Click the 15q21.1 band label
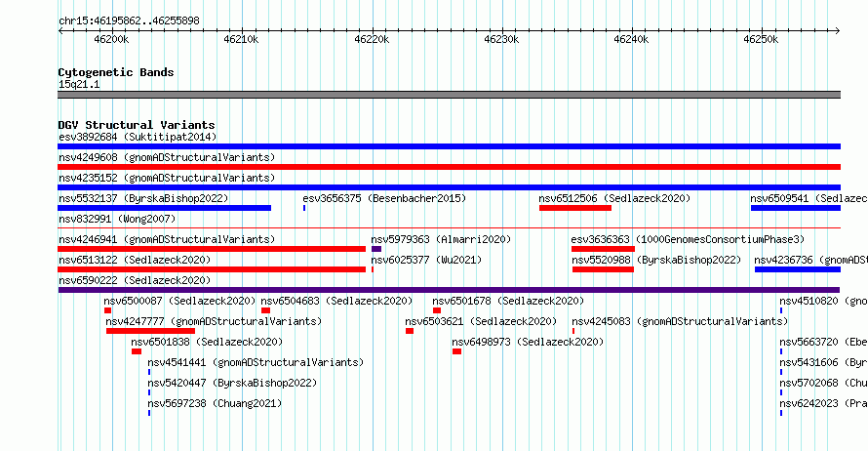This screenshot has height=451, width=868. point(79,84)
